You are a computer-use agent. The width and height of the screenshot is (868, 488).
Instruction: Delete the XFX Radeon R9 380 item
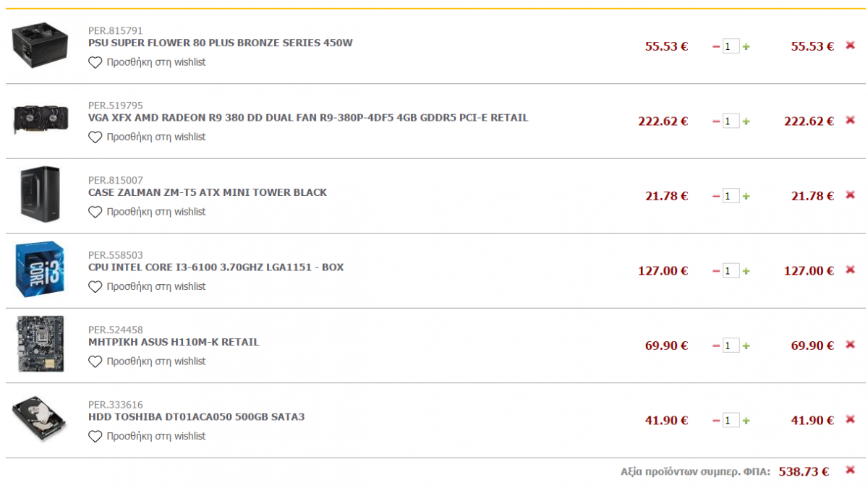(850, 120)
